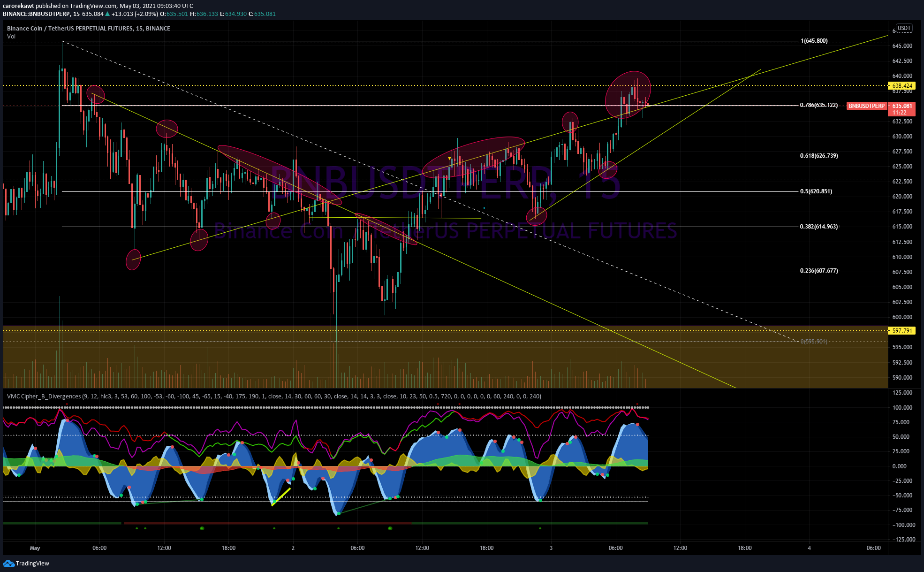Click the yellow 638.424 price label
The image size is (924, 572).
pos(902,86)
